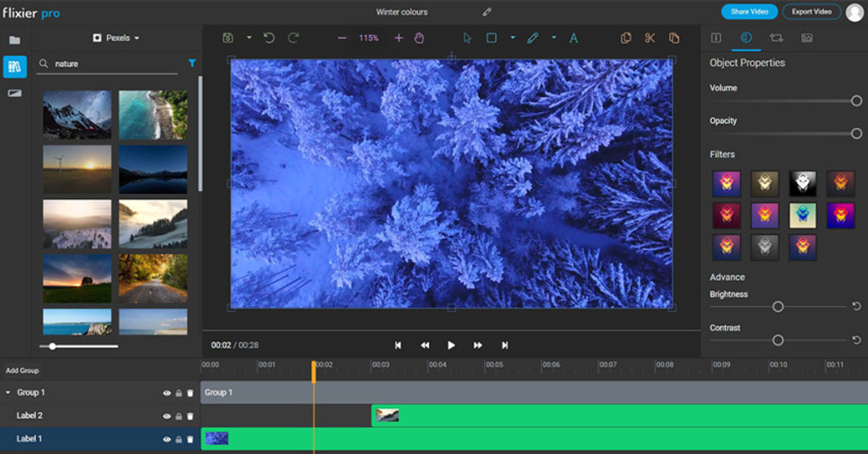Click the Export Video button
The width and height of the screenshot is (868, 454).
[811, 11]
